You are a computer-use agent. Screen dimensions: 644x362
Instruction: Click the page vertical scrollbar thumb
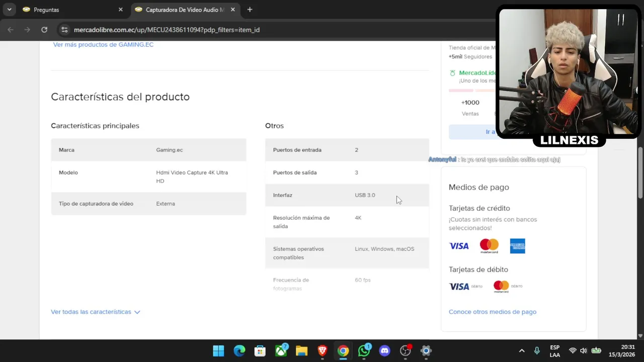(x=640, y=173)
